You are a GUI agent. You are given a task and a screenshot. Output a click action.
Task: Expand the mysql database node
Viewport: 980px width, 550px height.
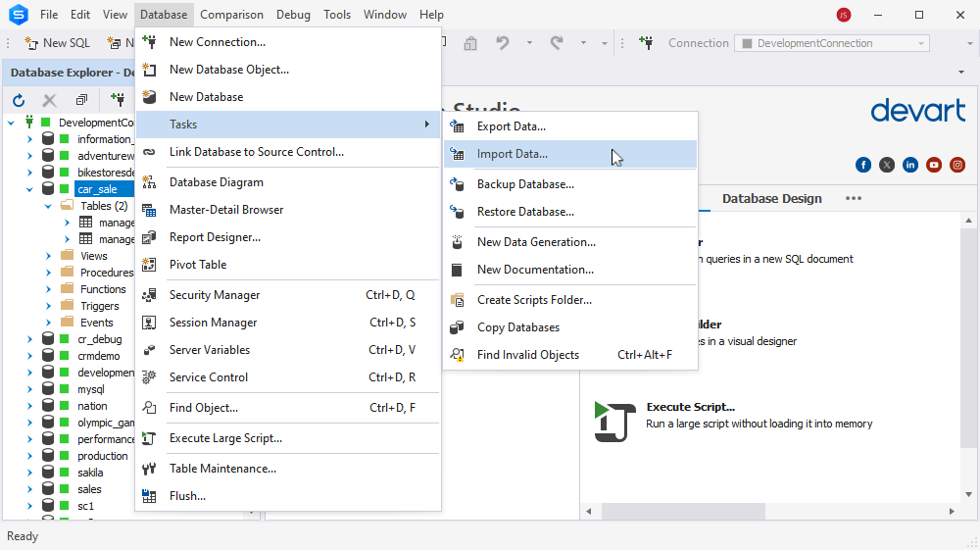point(29,389)
